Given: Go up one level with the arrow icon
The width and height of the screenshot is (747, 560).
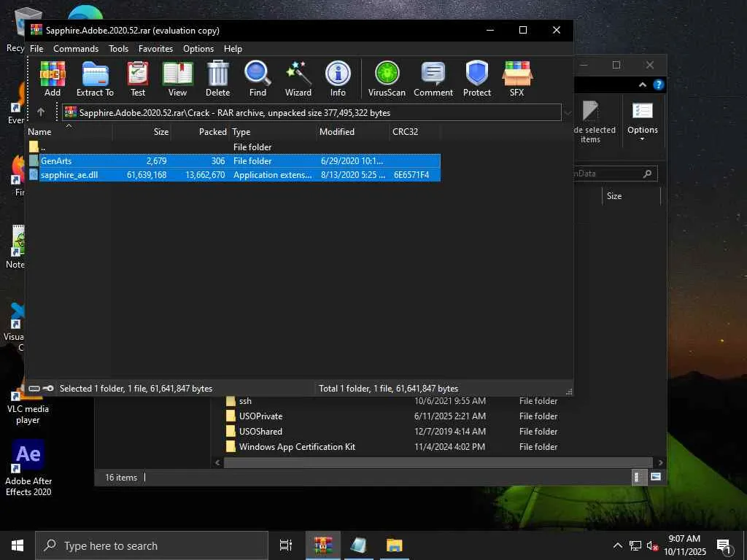Looking at the screenshot, I should pos(41,112).
